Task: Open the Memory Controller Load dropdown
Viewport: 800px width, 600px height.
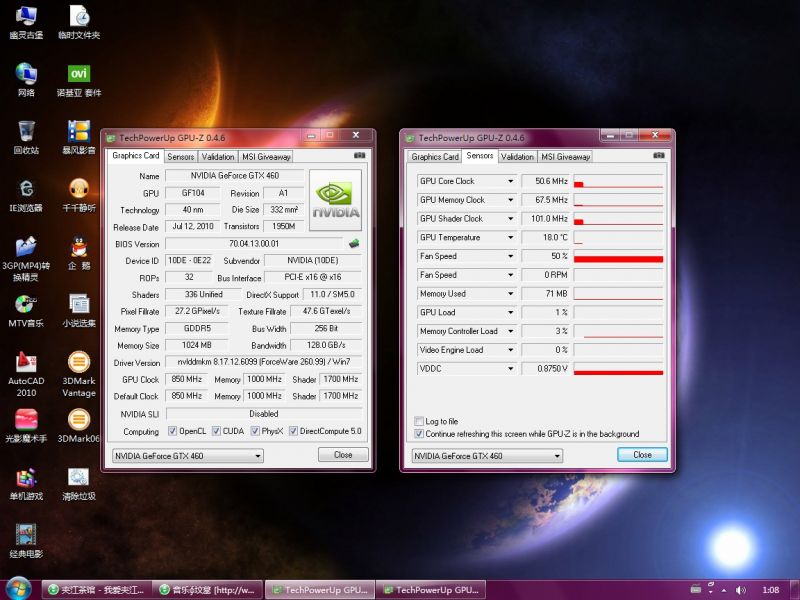Action: click(x=510, y=331)
